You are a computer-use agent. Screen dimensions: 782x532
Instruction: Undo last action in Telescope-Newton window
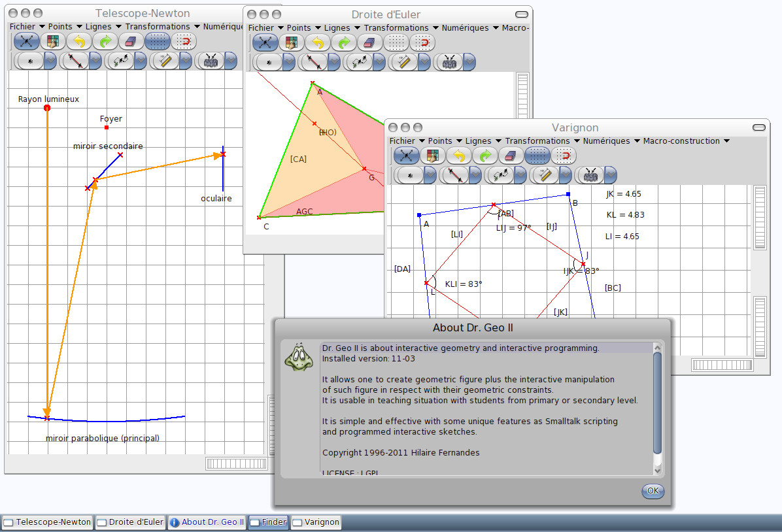point(79,41)
